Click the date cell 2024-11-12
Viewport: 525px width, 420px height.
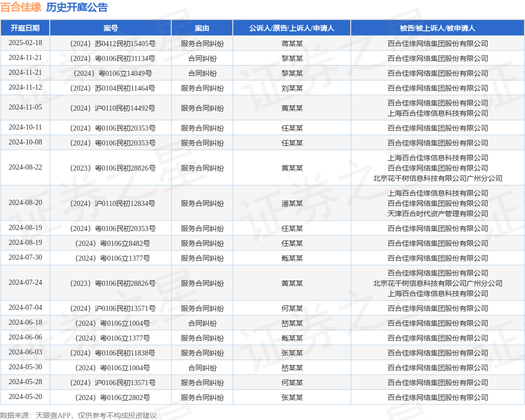coord(25,87)
